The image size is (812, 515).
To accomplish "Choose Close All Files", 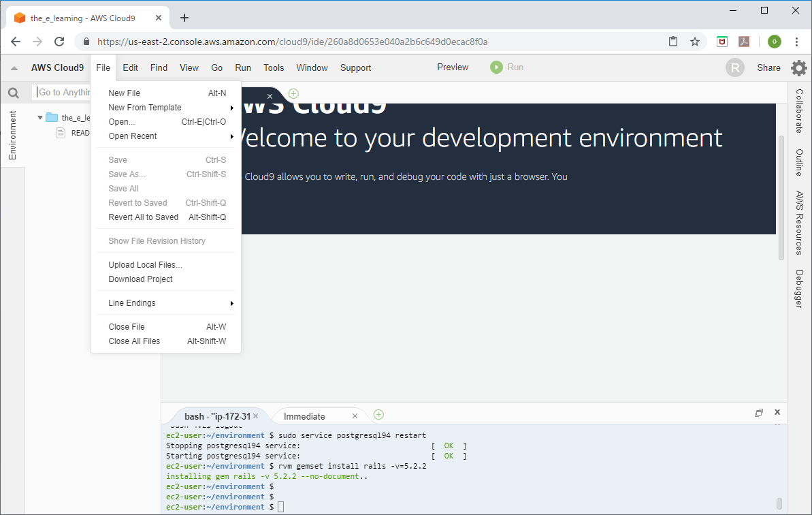I will [165, 341].
